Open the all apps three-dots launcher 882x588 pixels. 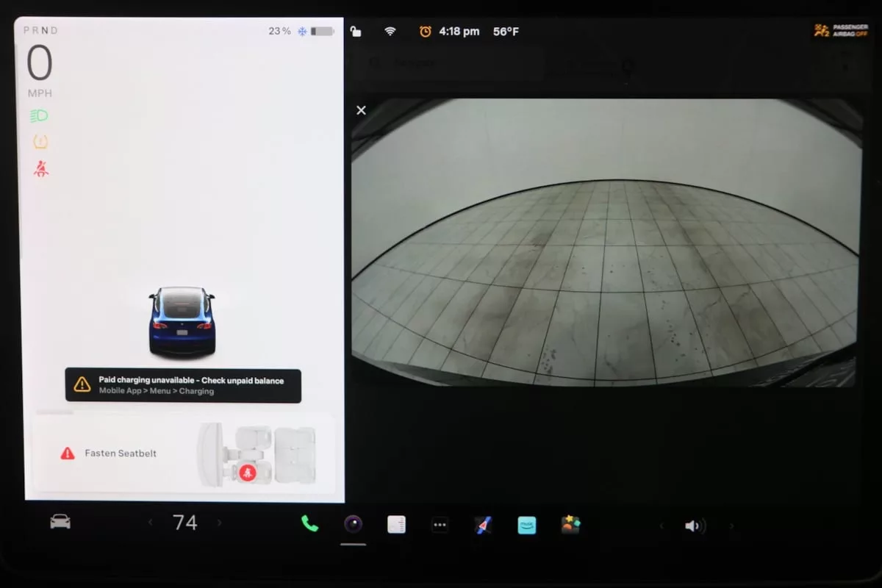coord(440,525)
